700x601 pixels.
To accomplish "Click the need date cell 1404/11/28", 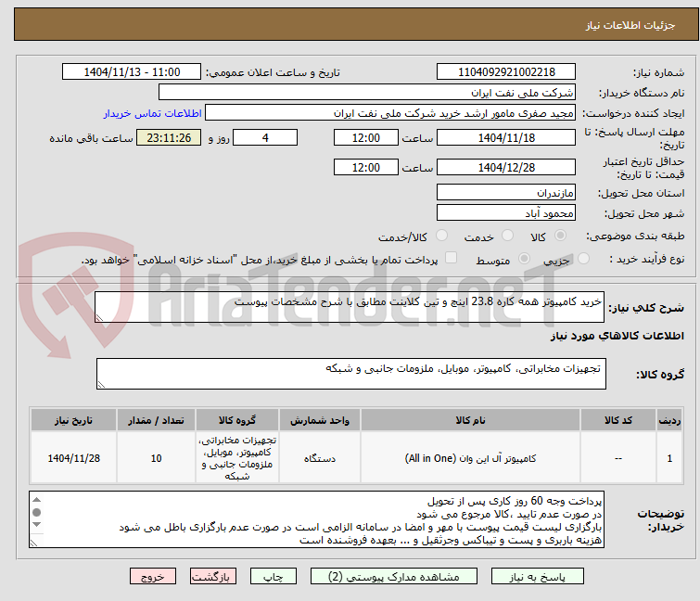I will 73,458.
